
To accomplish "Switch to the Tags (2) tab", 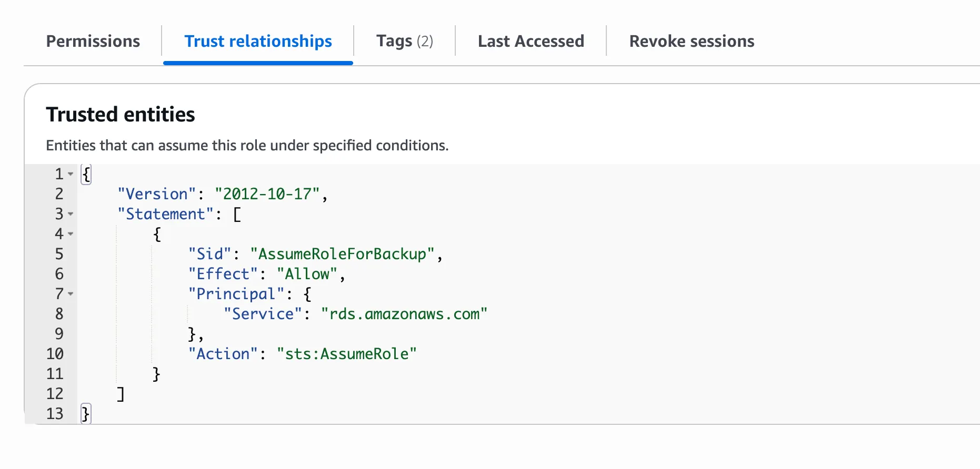I will 404,41.
